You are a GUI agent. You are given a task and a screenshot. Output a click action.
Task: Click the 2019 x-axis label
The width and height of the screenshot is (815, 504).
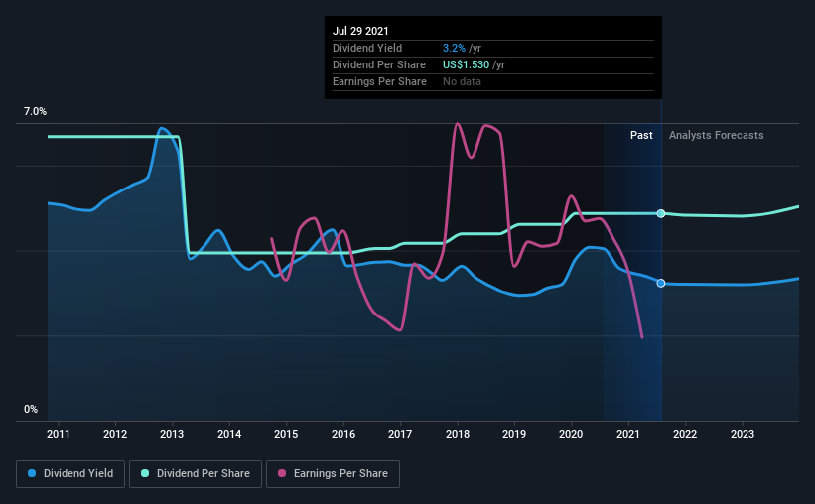[514, 434]
